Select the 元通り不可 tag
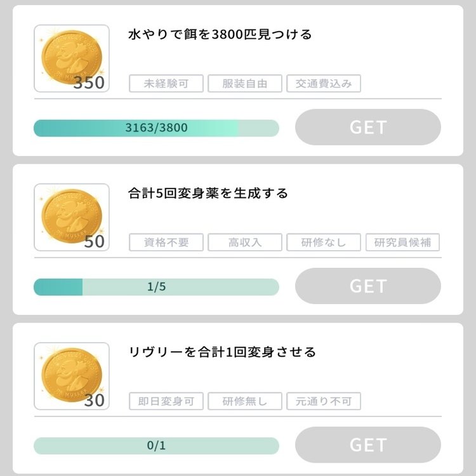Image resolution: width=476 pixels, height=476 pixels. (x=324, y=401)
